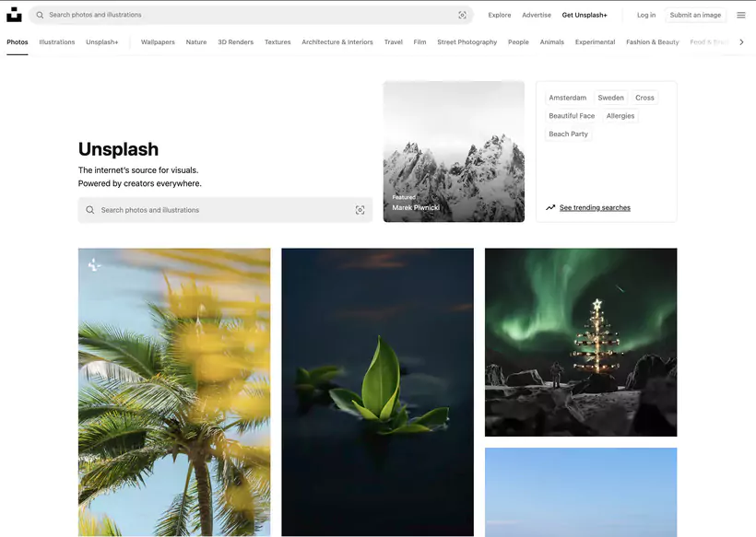Select the Nature category
The height and width of the screenshot is (537, 756).
click(x=196, y=41)
